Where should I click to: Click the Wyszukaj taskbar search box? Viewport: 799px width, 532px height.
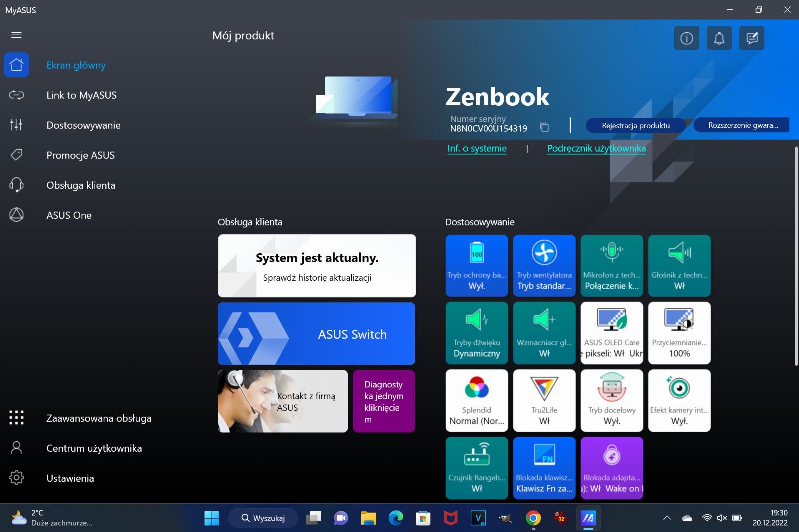pos(263,518)
